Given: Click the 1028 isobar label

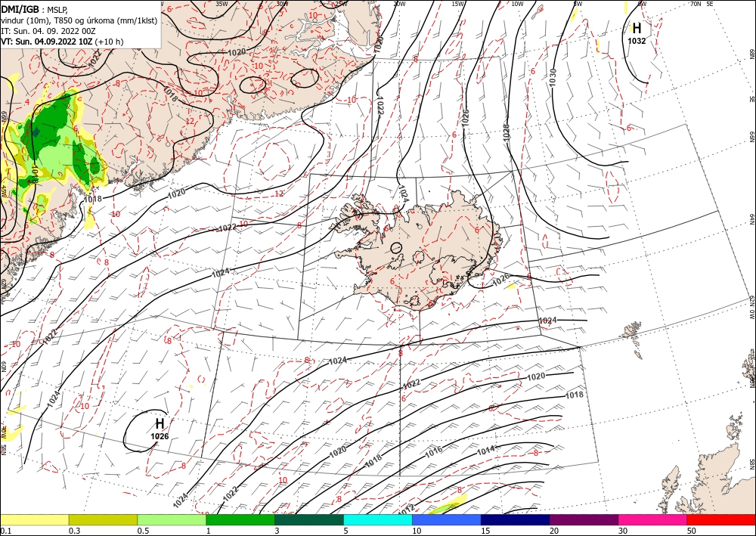Looking at the screenshot, I should pos(506,132).
